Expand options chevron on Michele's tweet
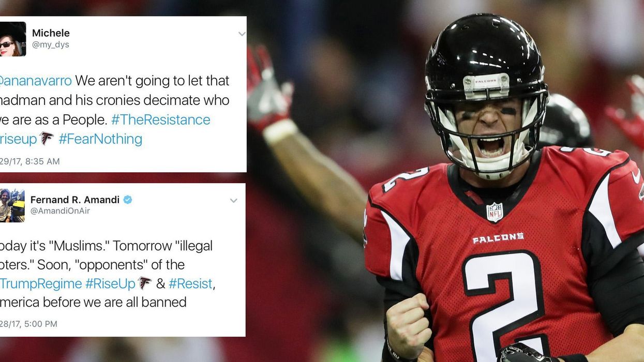The width and height of the screenshot is (644, 362). [x=242, y=34]
